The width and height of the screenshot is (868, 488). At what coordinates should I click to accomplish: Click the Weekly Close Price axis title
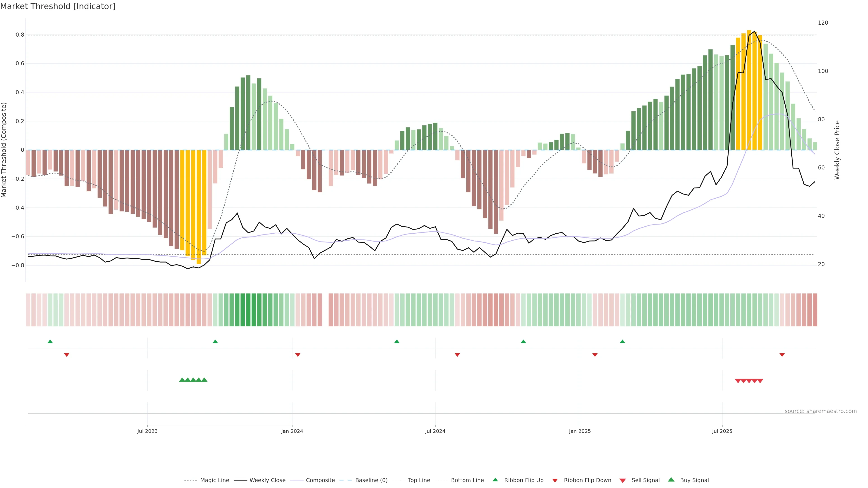(x=837, y=150)
